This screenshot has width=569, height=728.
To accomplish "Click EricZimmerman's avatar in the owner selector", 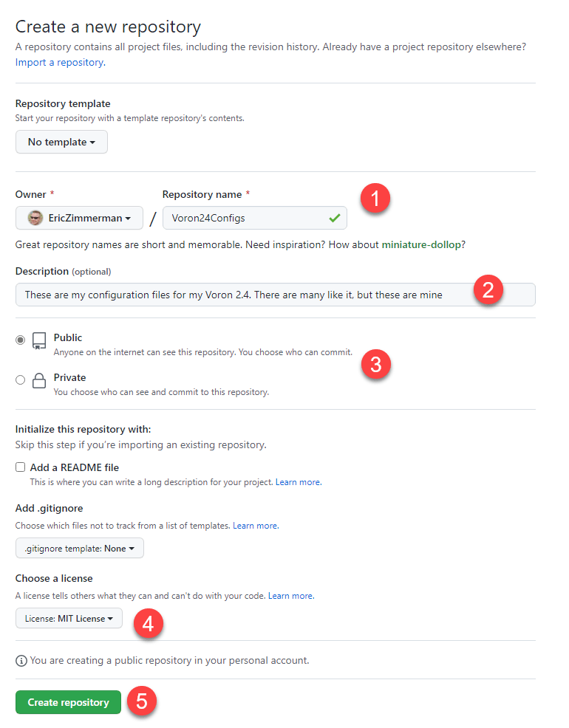I will (34, 218).
